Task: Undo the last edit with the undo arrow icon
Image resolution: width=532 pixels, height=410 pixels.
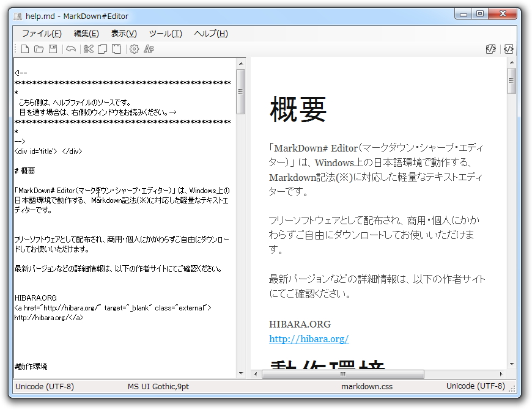Action: click(x=70, y=49)
